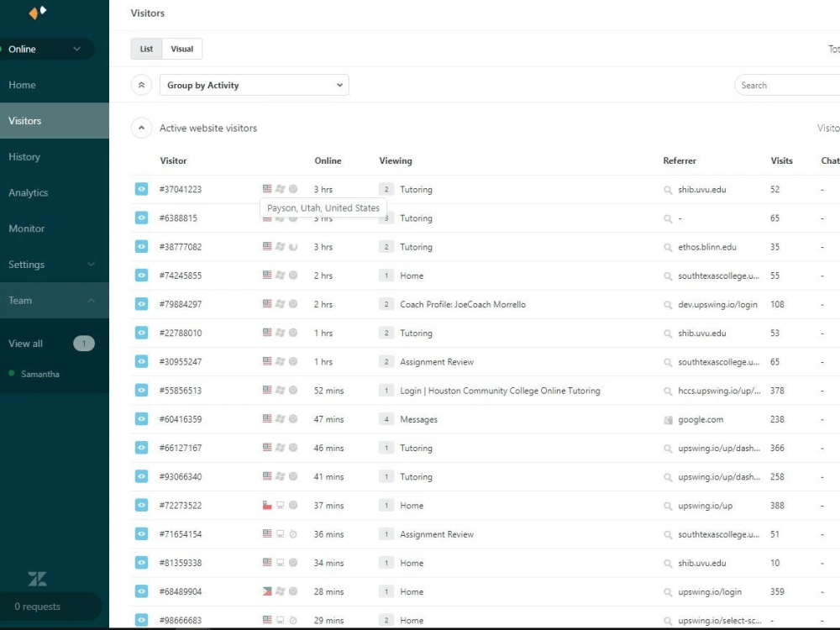Viewport: 840px width, 630px height.
Task: Click visitor ID #98666683
Action: [x=181, y=621]
